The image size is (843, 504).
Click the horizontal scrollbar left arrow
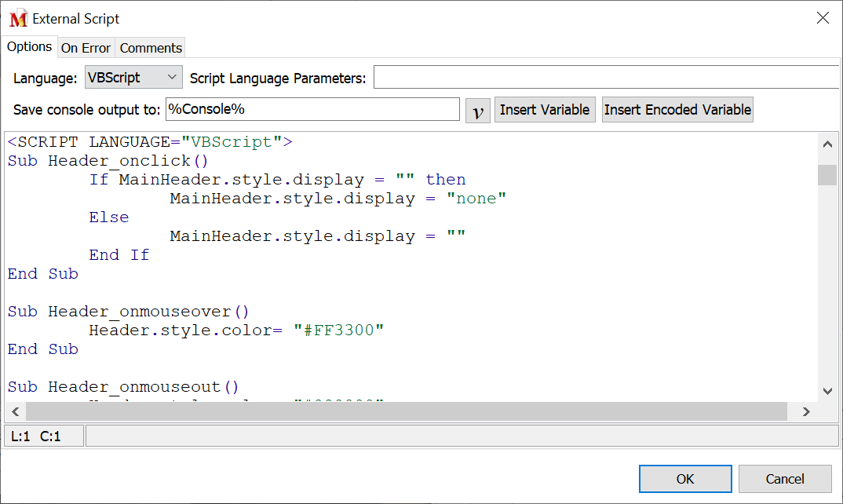15,411
